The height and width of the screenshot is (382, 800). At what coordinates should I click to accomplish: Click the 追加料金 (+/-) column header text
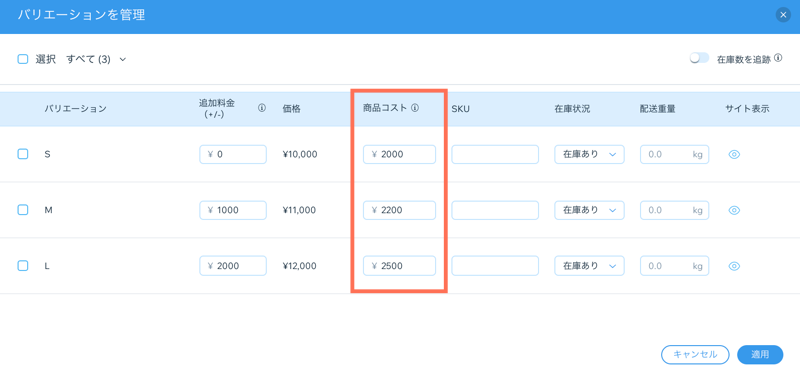217,108
